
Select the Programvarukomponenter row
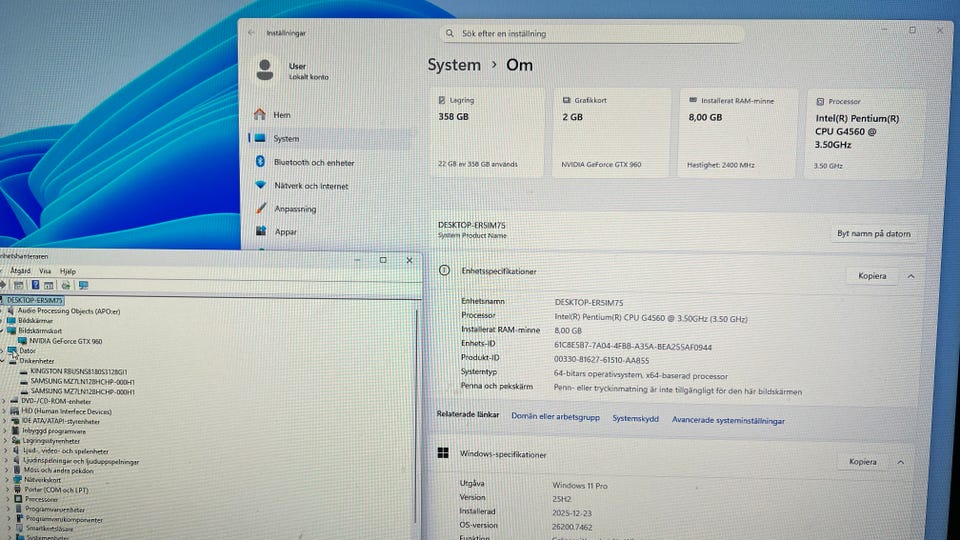click(64, 519)
